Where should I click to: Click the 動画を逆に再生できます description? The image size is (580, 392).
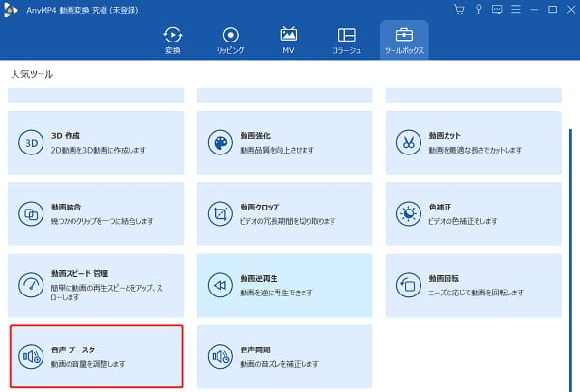[x=276, y=293]
